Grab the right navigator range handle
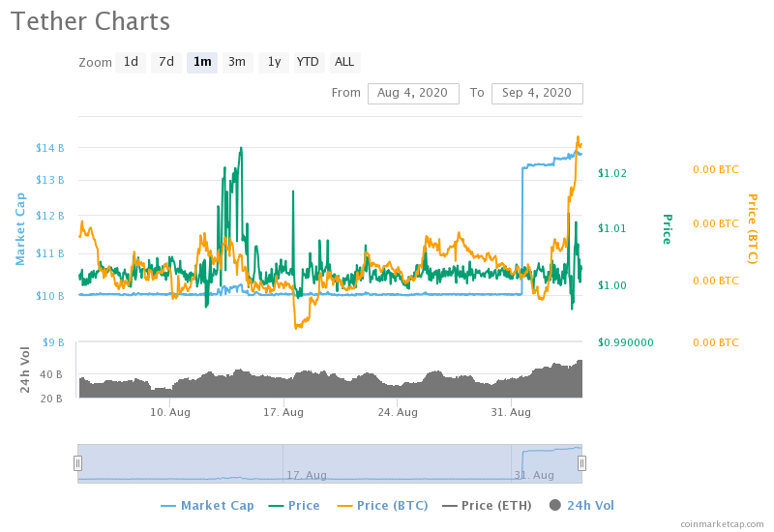Image resolution: width=774 pixels, height=532 pixels. point(582,463)
